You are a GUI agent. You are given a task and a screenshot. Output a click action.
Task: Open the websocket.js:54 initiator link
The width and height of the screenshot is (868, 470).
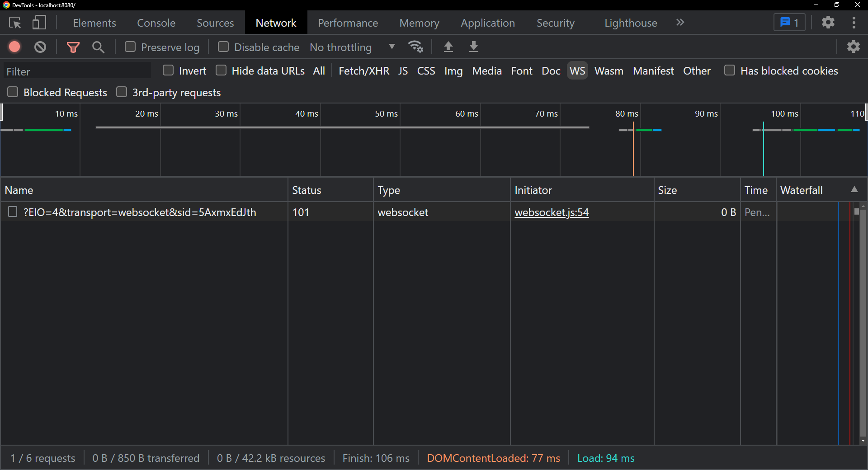(552, 212)
